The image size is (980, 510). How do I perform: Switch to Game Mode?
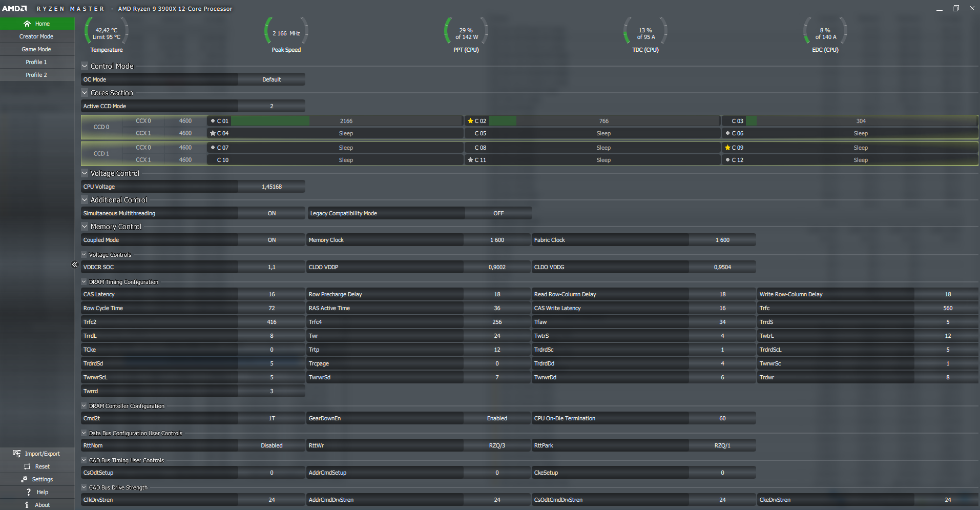(x=37, y=49)
